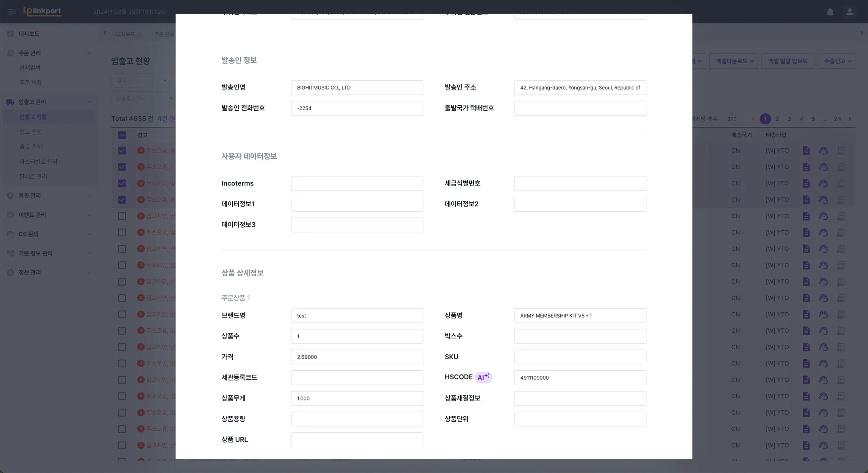
Task: Uncheck the first checked row checkbox
Action: click(x=122, y=151)
